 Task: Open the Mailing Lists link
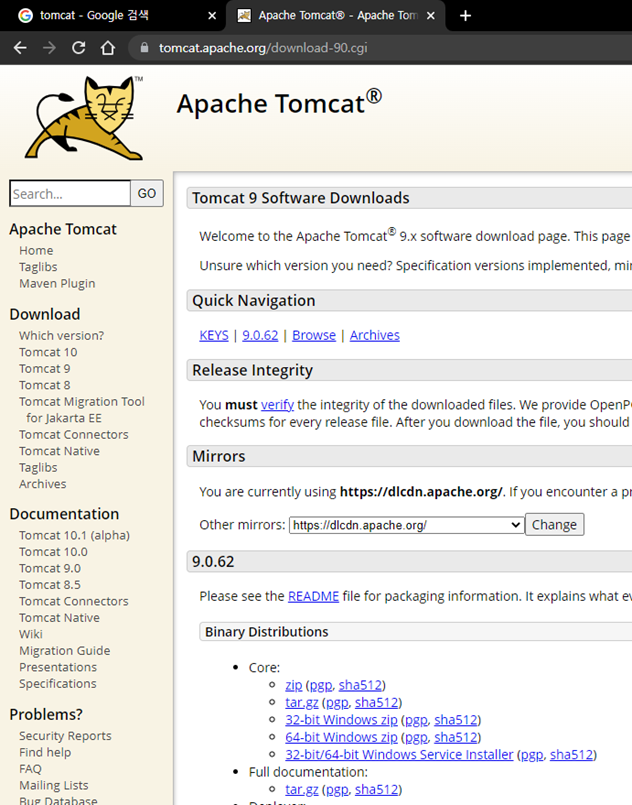(x=54, y=785)
